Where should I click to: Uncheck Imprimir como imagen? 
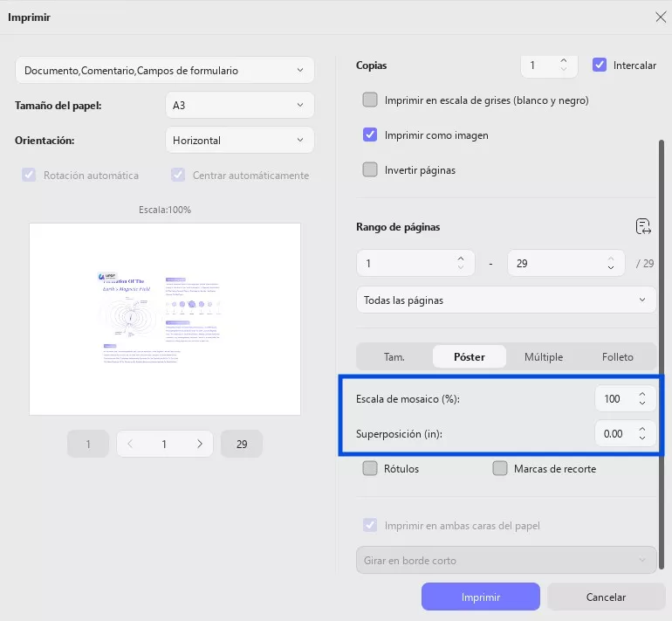(x=370, y=135)
